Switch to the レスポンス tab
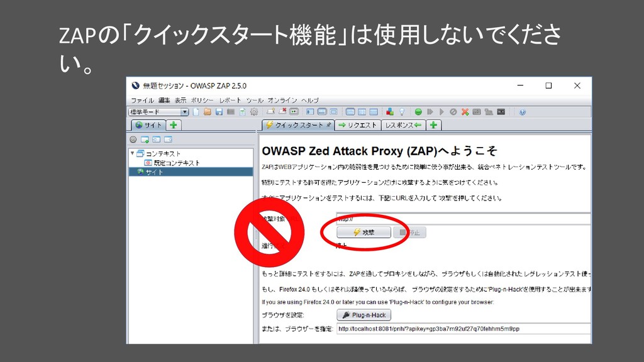The width and height of the screenshot is (644, 362). pyautogui.click(x=403, y=125)
